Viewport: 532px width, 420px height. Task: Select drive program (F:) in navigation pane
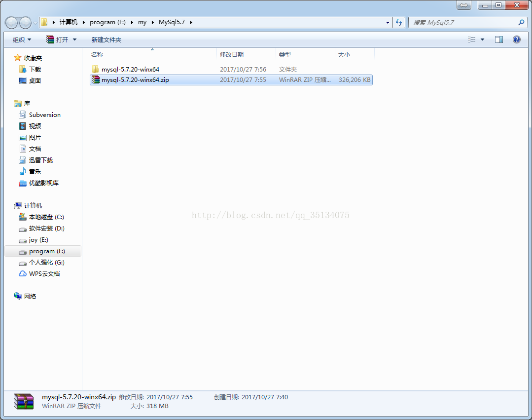pos(43,251)
